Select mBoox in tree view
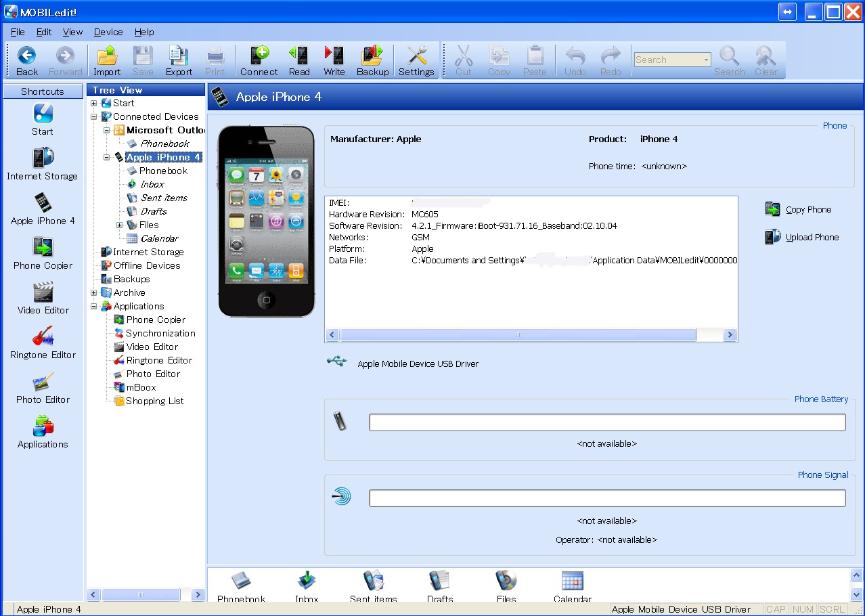The image size is (865, 616). [x=141, y=387]
